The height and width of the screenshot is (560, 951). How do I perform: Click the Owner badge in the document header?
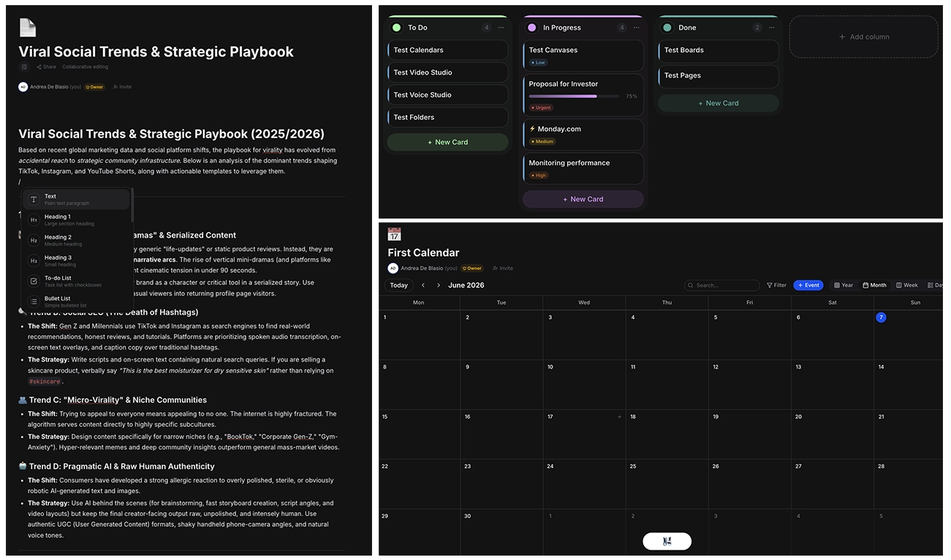tap(95, 86)
